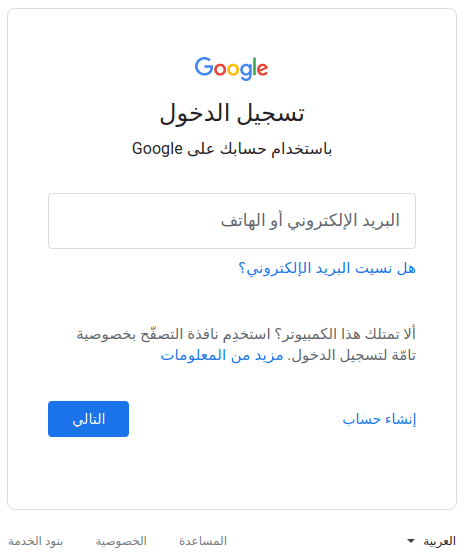Viewport: 469px width, 558px height.
Task: Click the placeholder text البريد الإلكتروني أو الهاتف
Action: 310,221
